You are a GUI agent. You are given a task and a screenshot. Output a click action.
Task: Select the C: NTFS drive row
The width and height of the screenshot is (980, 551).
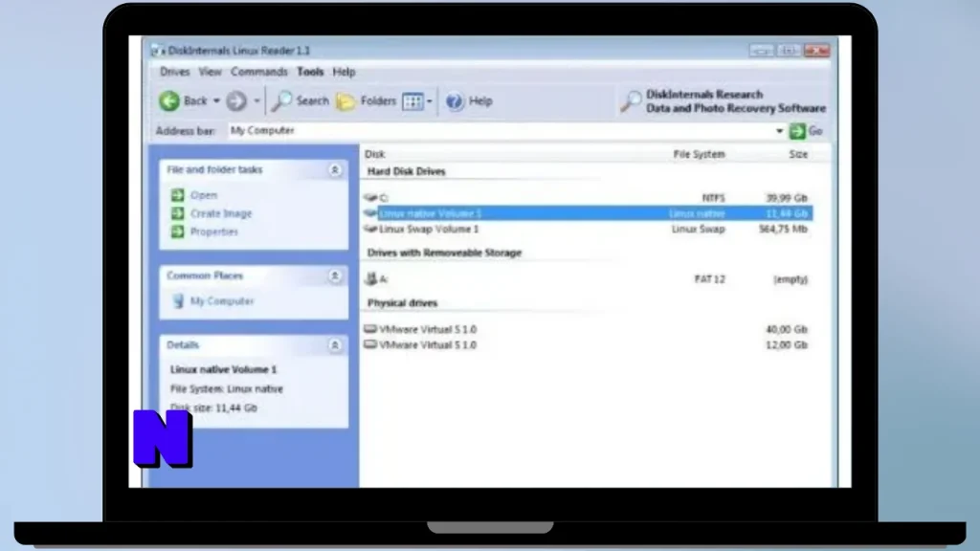click(588, 198)
